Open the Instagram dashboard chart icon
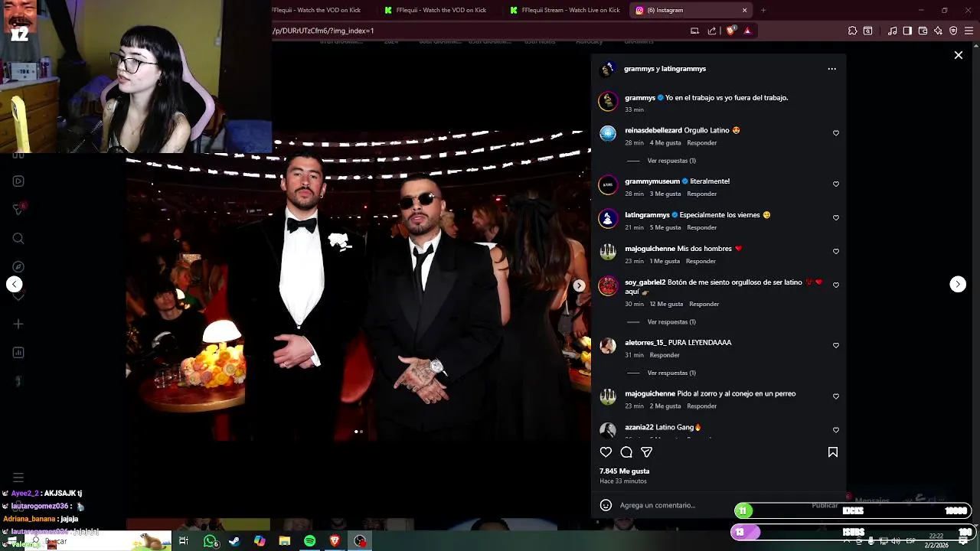 (x=18, y=353)
